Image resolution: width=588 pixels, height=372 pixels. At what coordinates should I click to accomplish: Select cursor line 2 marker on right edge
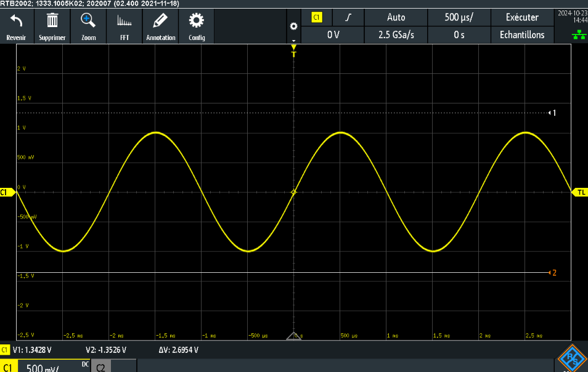tap(552, 273)
